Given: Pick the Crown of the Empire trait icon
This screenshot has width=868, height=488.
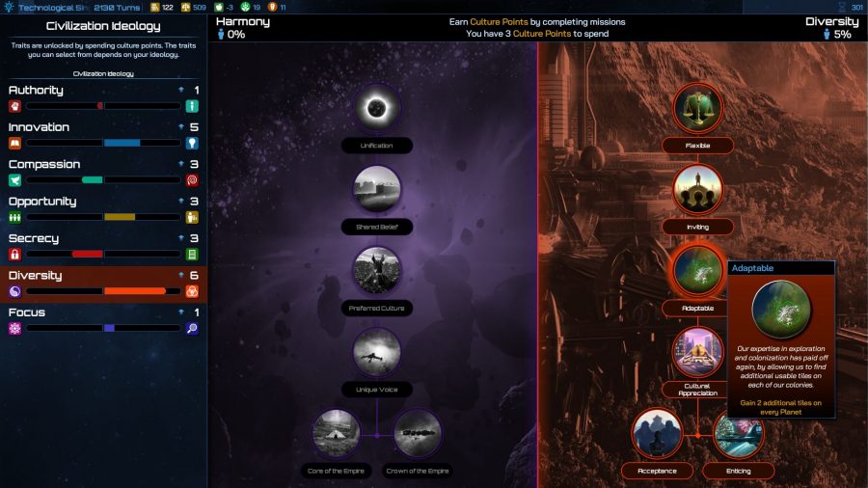Looking at the screenshot, I should pyautogui.click(x=418, y=433).
